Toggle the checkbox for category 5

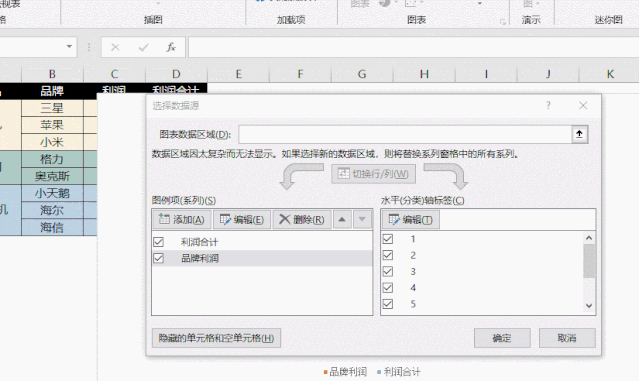tap(388, 304)
